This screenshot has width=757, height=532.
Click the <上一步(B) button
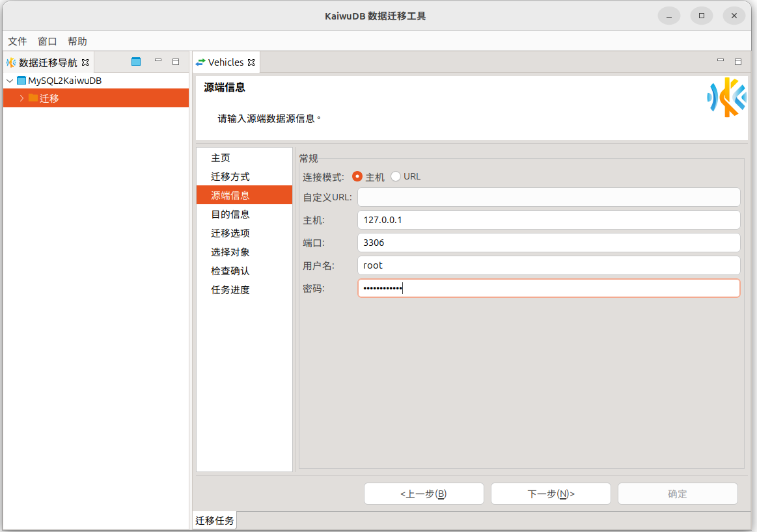click(x=424, y=494)
